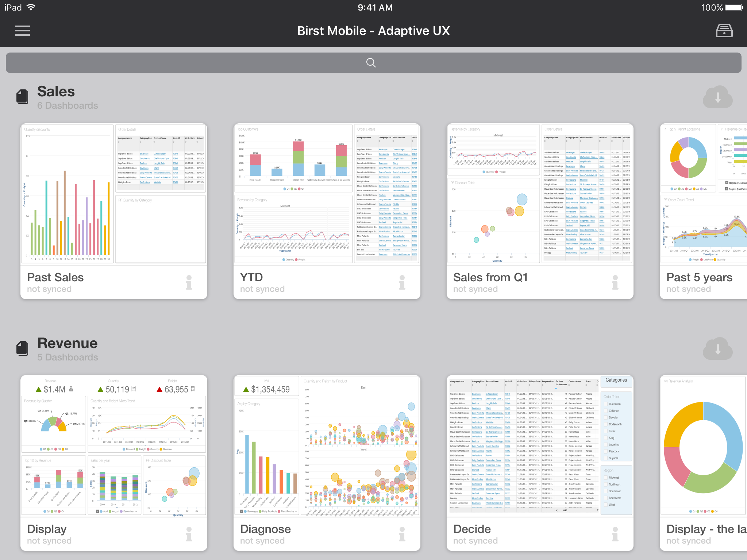Click the search bar field
This screenshot has width=747, height=560.
(x=373, y=63)
